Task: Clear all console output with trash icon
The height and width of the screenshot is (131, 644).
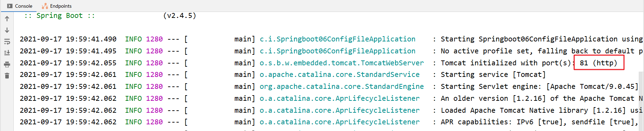Action: (7, 76)
